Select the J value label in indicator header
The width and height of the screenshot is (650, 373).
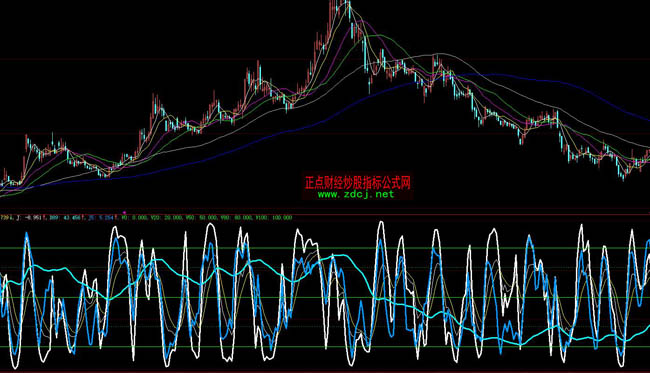coord(30,218)
